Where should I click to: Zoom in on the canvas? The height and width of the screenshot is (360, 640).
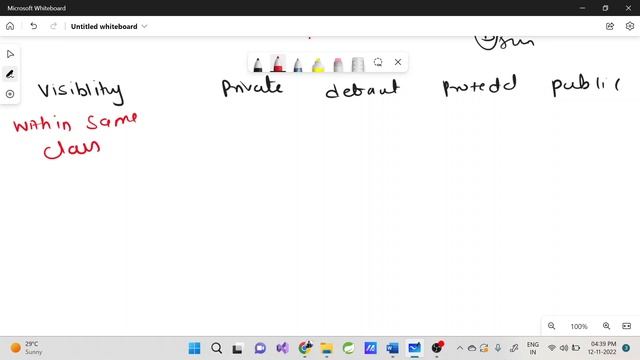click(x=607, y=326)
